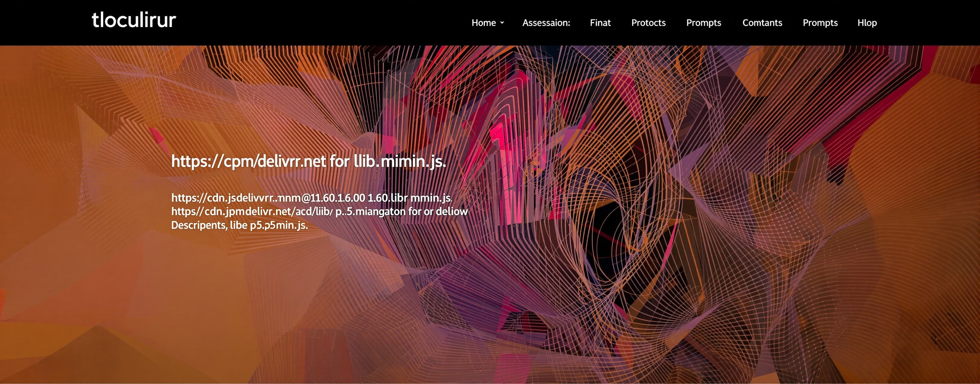Follow the cdn.jsdelivvrr mmin.js URL

pyautogui.click(x=311, y=198)
